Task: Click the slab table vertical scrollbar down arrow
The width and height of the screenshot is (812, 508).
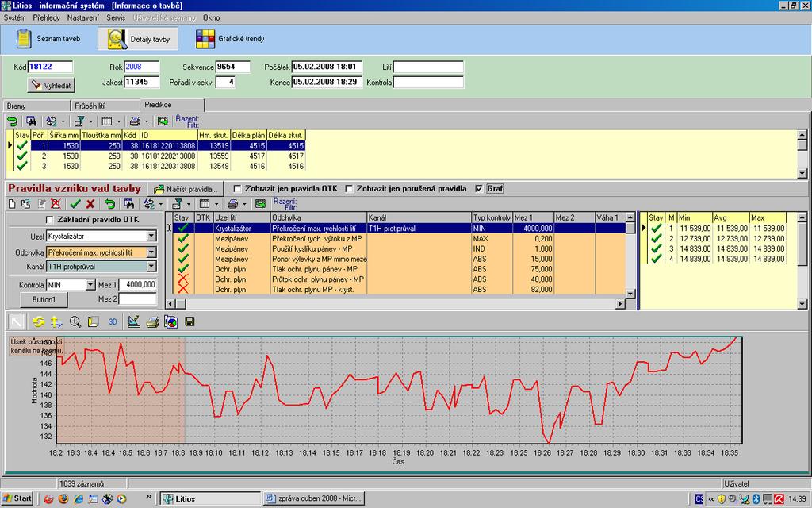Action: tap(802, 174)
